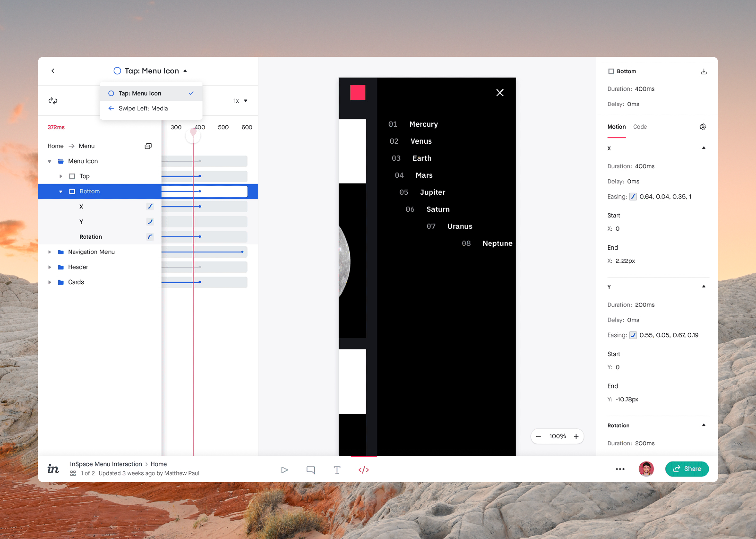Click the Navigation Menu timeline bar
The height and width of the screenshot is (539, 756).
(204, 252)
